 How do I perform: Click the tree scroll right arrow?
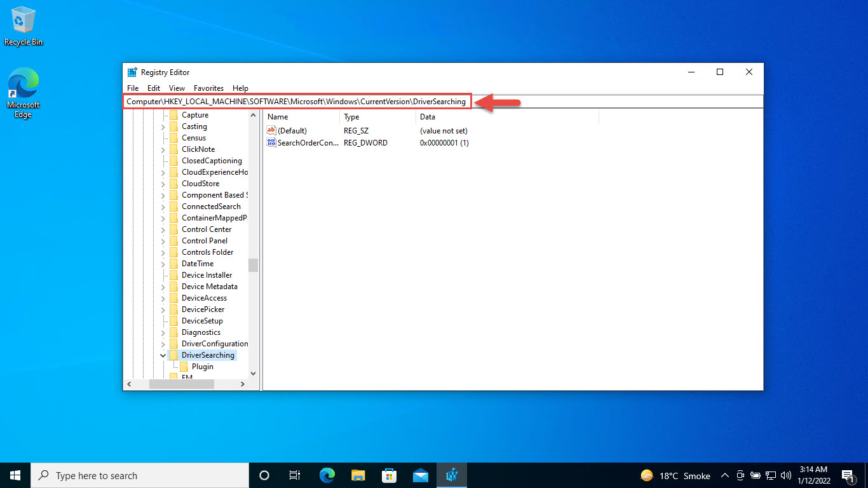(x=243, y=384)
